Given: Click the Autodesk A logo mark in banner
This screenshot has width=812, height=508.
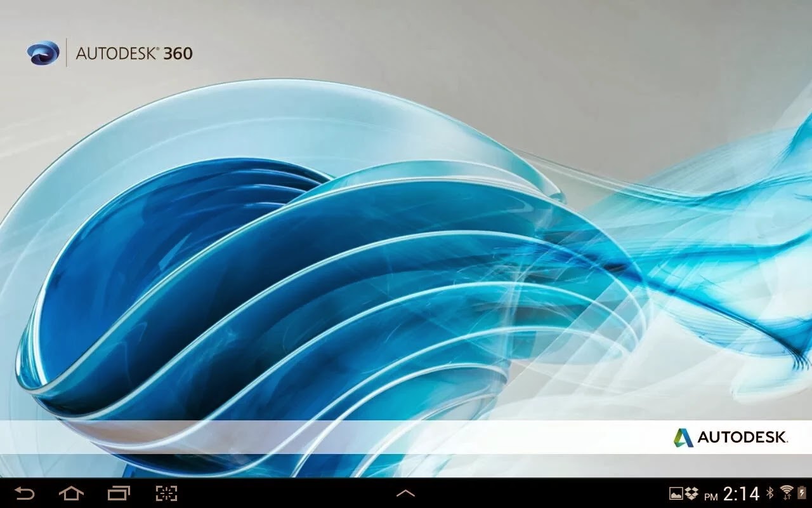Looking at the screenshot, I should (x=683, y=437).
